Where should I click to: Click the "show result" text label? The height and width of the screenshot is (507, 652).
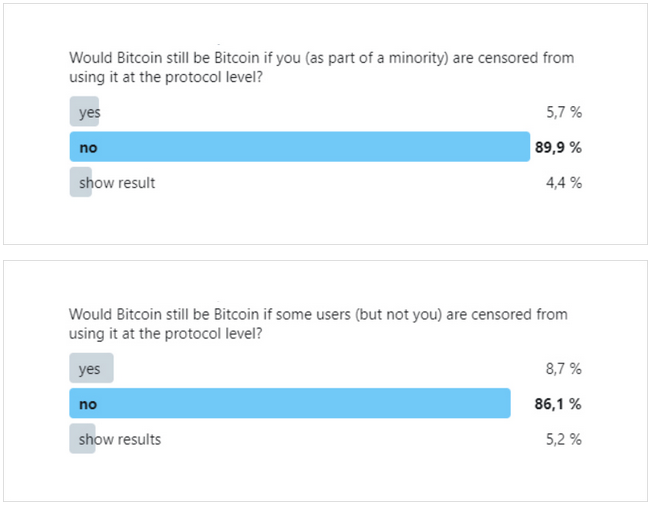[x=117, y=183]
